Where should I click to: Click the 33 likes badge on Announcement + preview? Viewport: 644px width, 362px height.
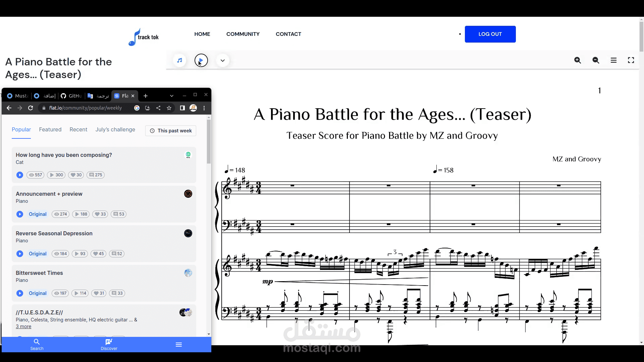pos(100,214)
